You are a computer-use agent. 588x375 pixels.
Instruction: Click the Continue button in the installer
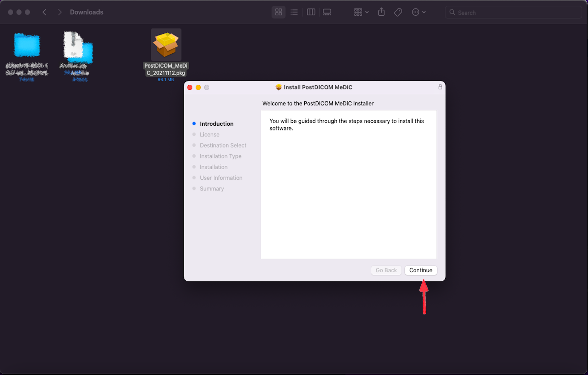[x=421, y=270]
